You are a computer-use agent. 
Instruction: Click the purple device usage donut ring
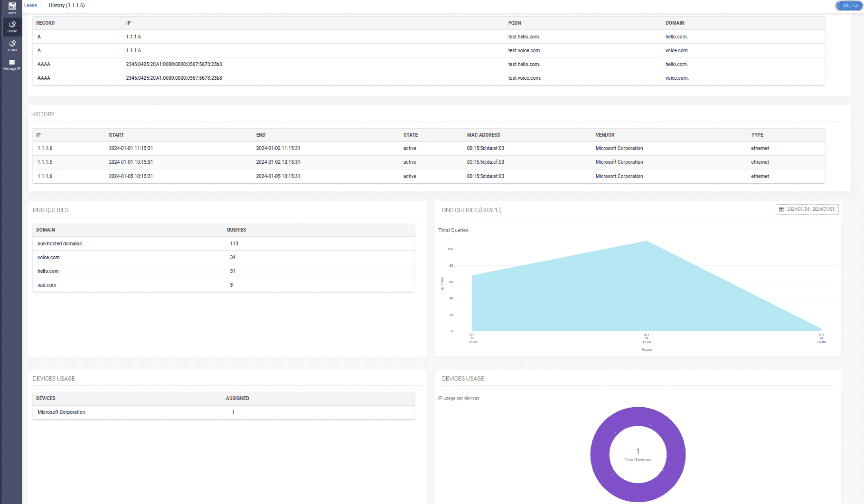click(x=599, y=454)
